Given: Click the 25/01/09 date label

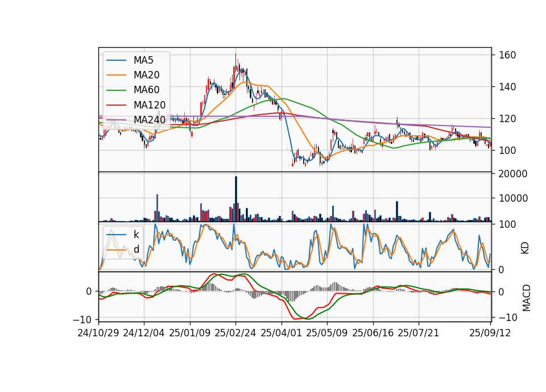Looking at the screenshot, I should coord(190,333).
